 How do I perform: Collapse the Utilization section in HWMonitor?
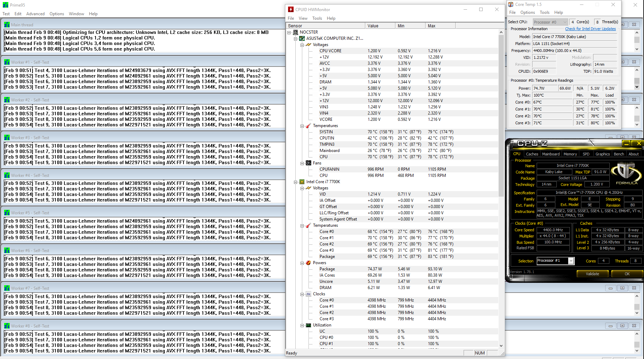(x=302, y=325)
